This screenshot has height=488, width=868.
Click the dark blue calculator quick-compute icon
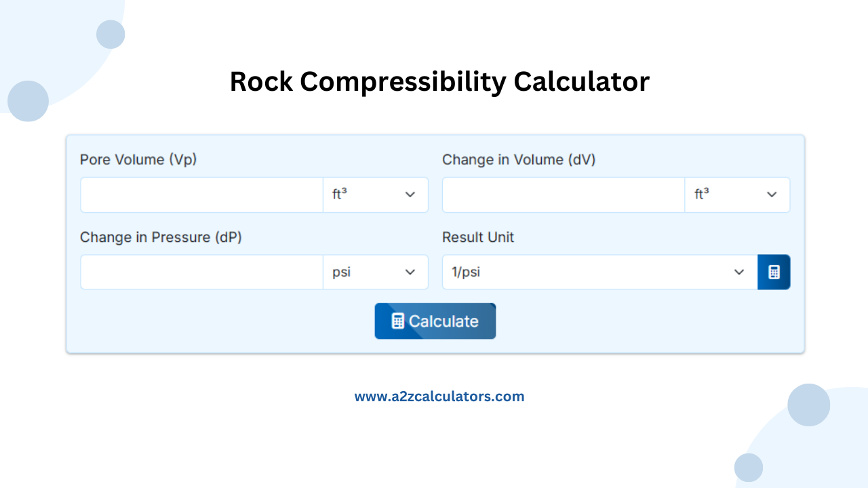[774, 272]
